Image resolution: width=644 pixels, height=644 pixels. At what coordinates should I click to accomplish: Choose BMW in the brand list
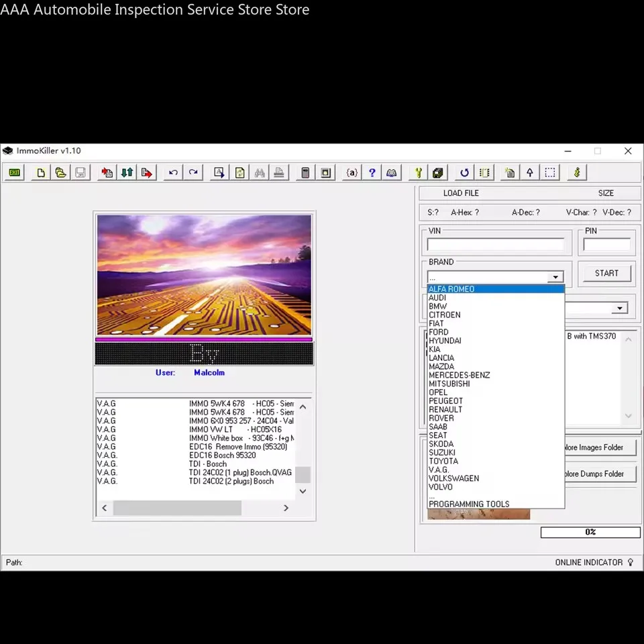click(496, 307)
